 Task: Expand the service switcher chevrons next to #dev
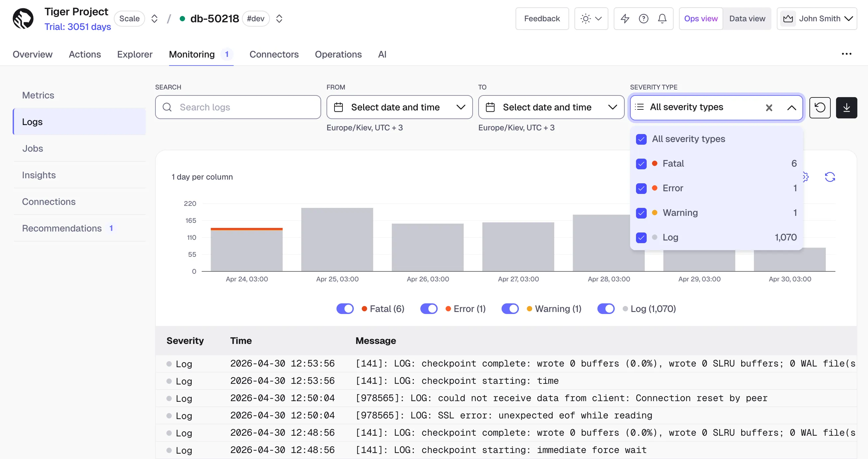(279, 19)
